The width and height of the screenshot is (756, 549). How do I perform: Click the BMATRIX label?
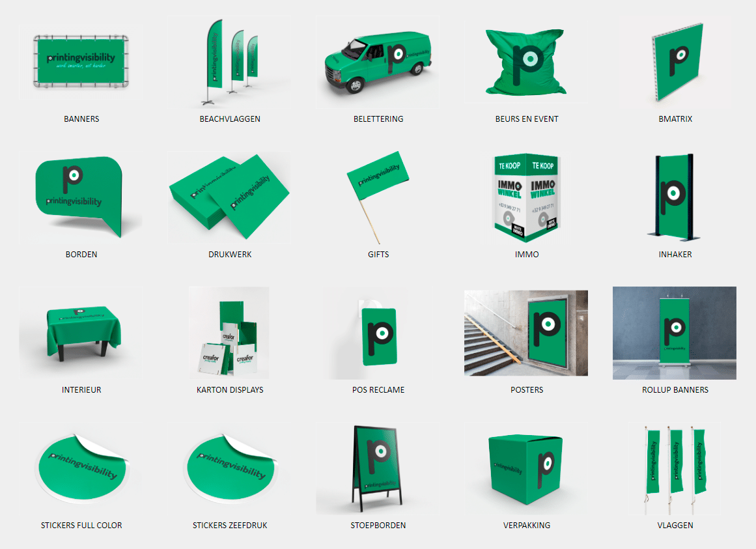click(675, 119)
